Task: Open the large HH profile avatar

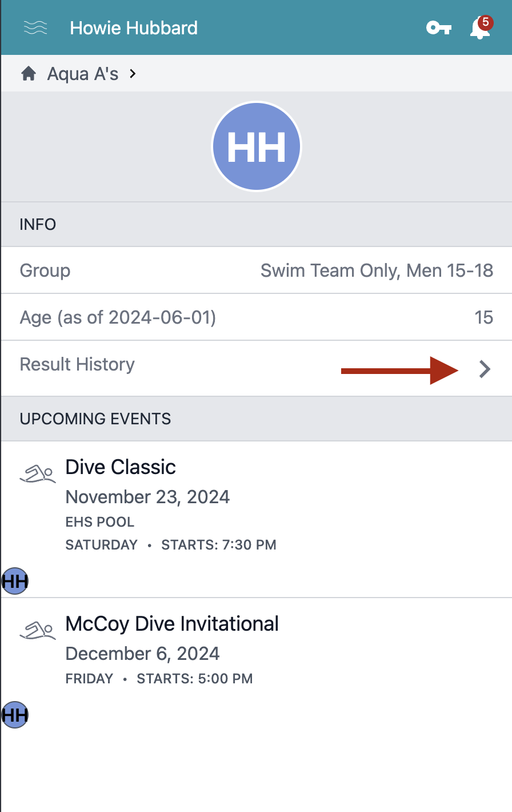Action: 257,146
